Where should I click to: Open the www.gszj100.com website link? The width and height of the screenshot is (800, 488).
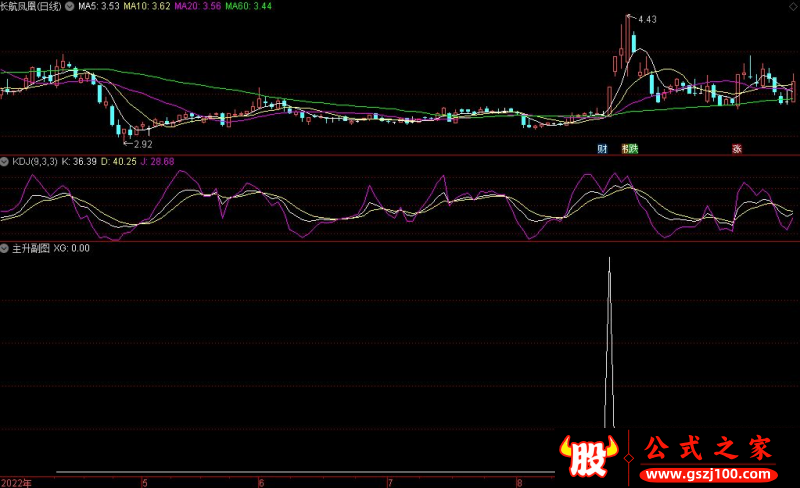coord(708,474)
